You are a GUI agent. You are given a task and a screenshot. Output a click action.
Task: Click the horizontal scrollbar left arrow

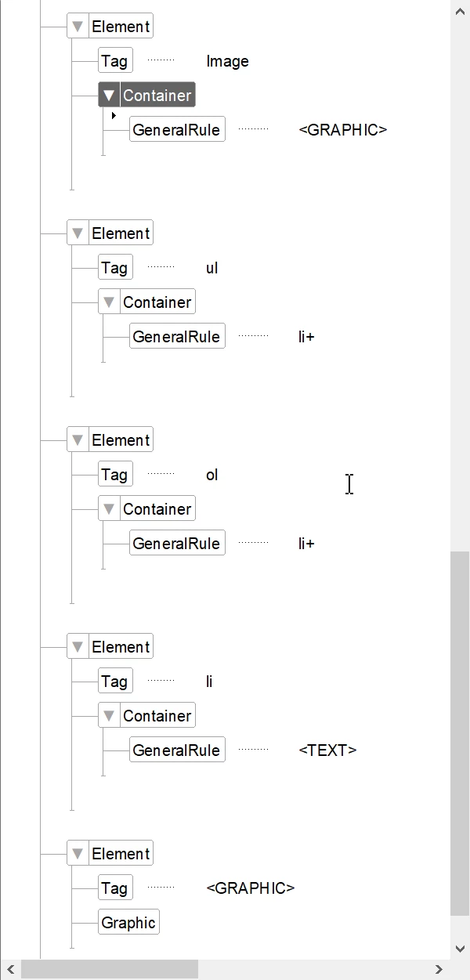click(10, 970)
